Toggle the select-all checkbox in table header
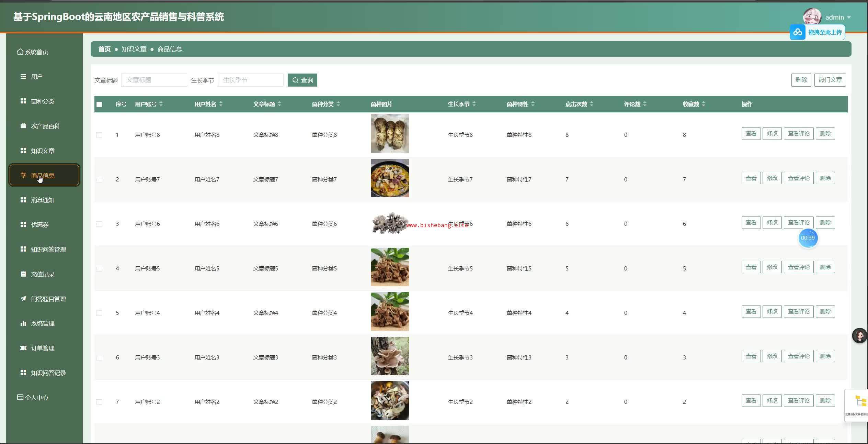The image size is (868, 444). [99, 104]
